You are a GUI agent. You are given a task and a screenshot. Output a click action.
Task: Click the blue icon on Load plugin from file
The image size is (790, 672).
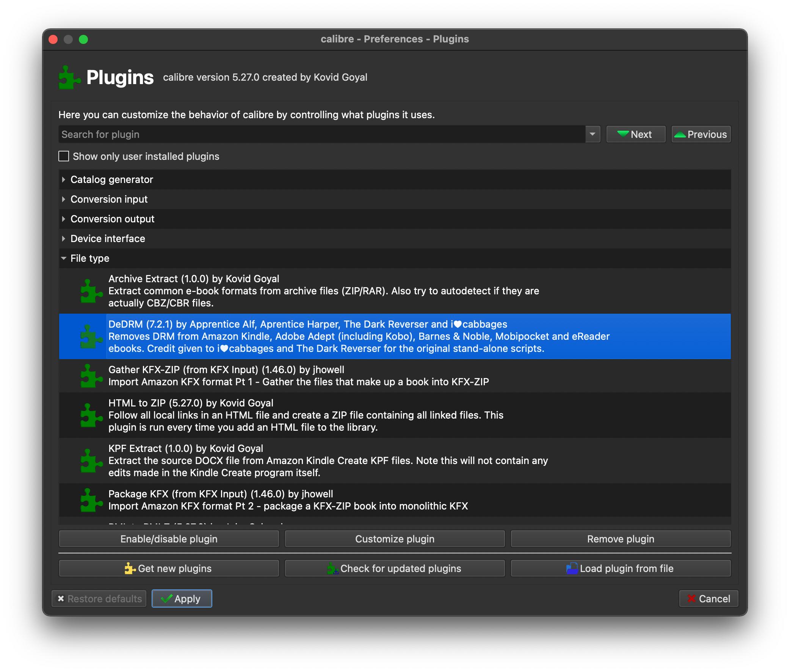click(572, 568)
